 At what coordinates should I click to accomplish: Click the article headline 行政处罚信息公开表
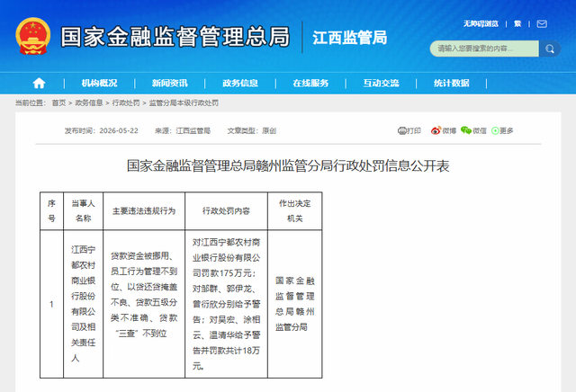point(288,166)
